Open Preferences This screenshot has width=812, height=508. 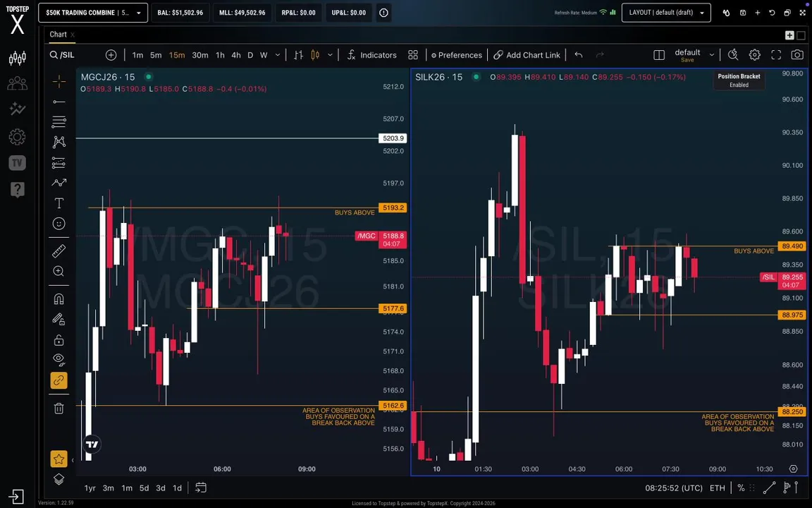click(456, 55)
